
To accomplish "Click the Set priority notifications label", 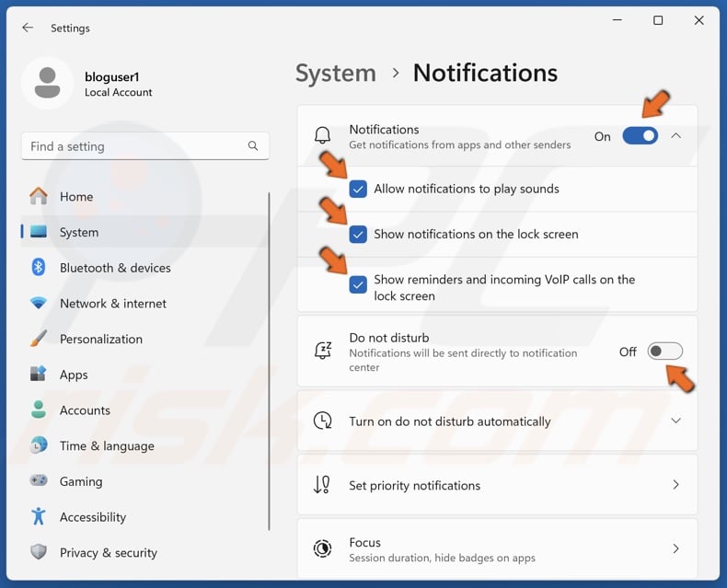I will pos(414,485).
